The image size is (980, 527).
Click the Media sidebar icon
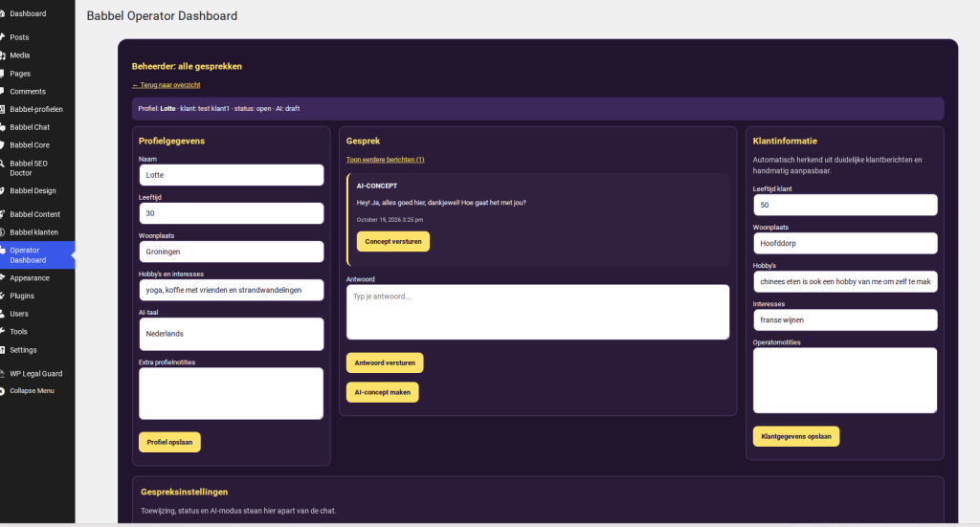pyautogui.click(x=3, y=55)
